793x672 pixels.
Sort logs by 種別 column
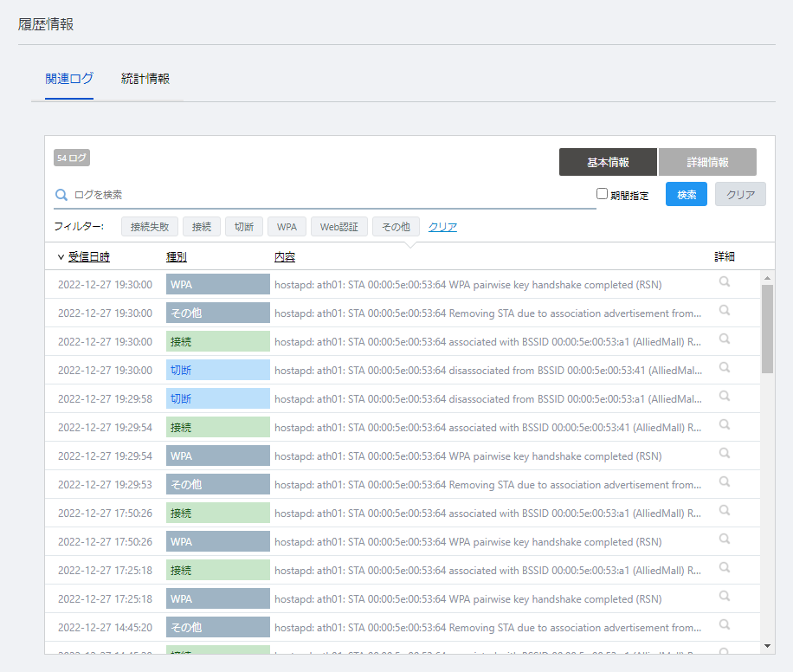(x=177, y=257)
